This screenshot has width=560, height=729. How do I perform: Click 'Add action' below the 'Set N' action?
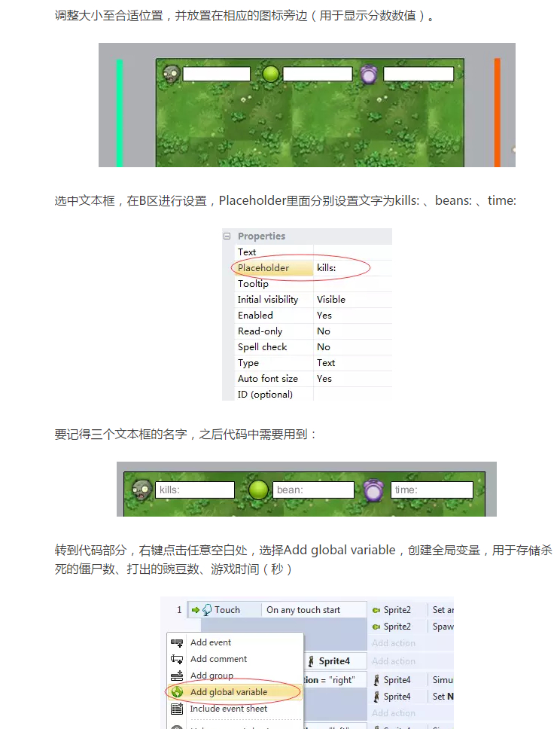(394, 712)
